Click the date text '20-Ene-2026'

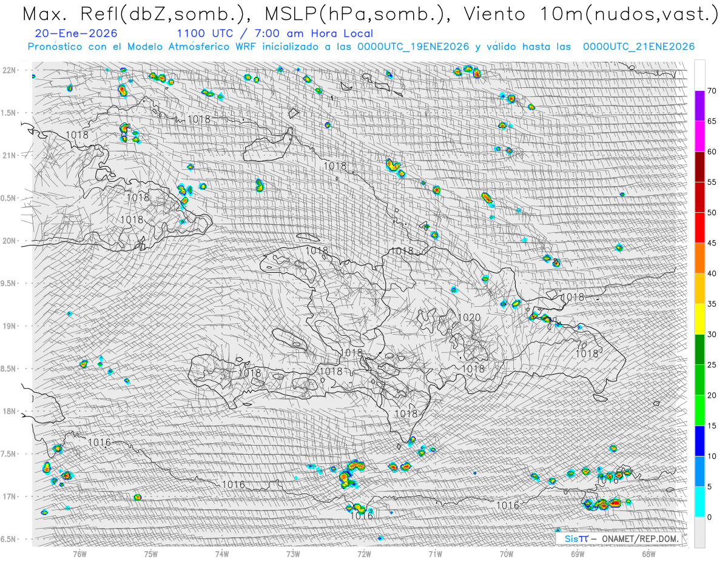coord(76,33)
